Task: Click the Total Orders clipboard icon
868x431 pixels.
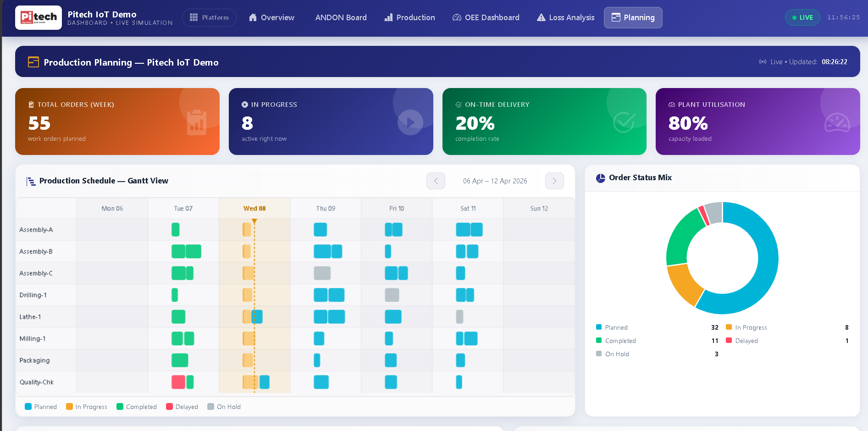Action: tap(197, 122)
